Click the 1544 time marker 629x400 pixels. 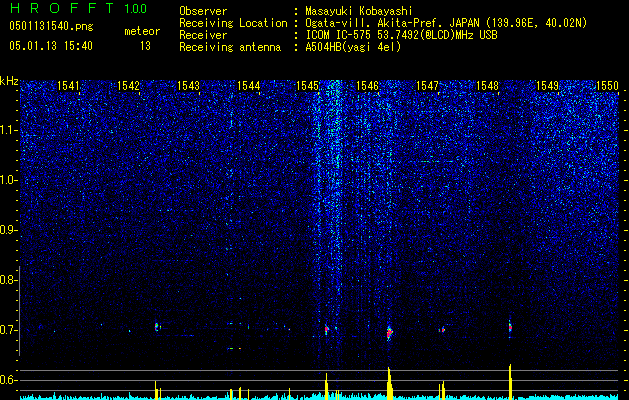point(248,85)
